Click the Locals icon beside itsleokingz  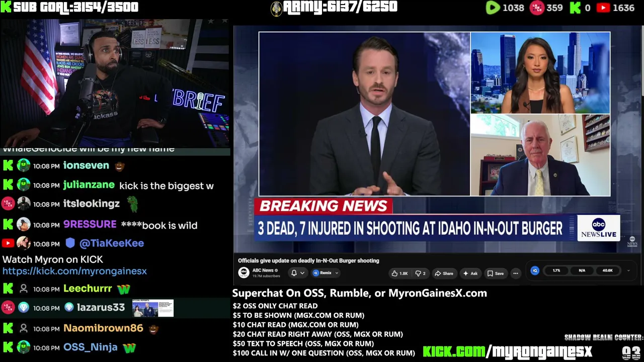pos(8,204)
